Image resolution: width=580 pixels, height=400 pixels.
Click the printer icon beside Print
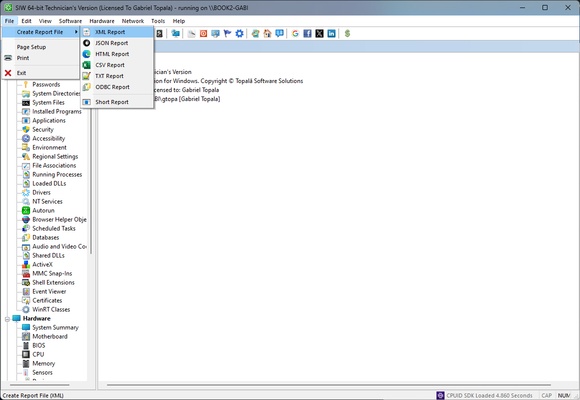pyautogui.click(x=8, y=58)
